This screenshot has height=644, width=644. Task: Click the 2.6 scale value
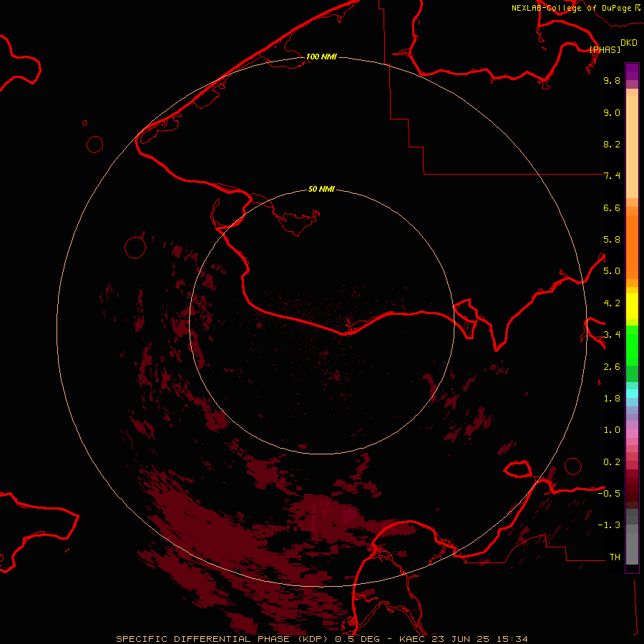tap(612, 367)
